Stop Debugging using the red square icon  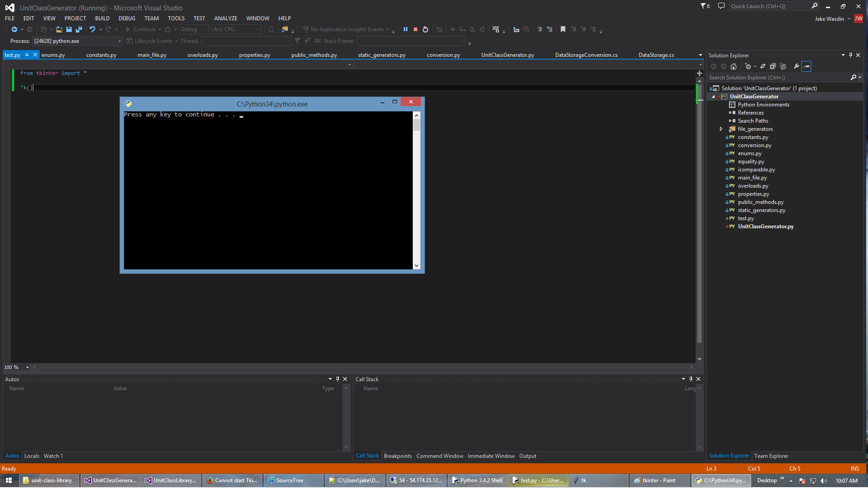pos(415,29)
